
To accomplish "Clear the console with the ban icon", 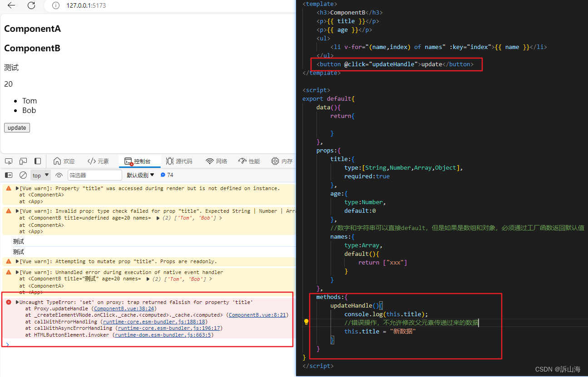I will (23, 175).
